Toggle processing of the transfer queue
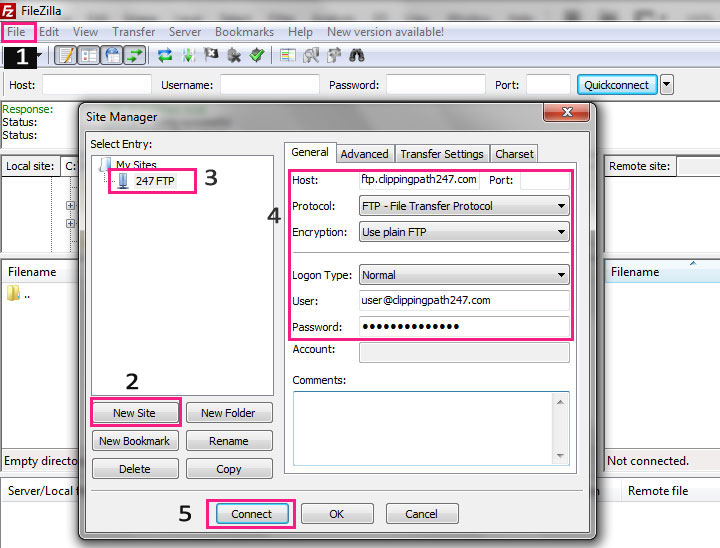720x548 pixels. (x=188, y=56)
